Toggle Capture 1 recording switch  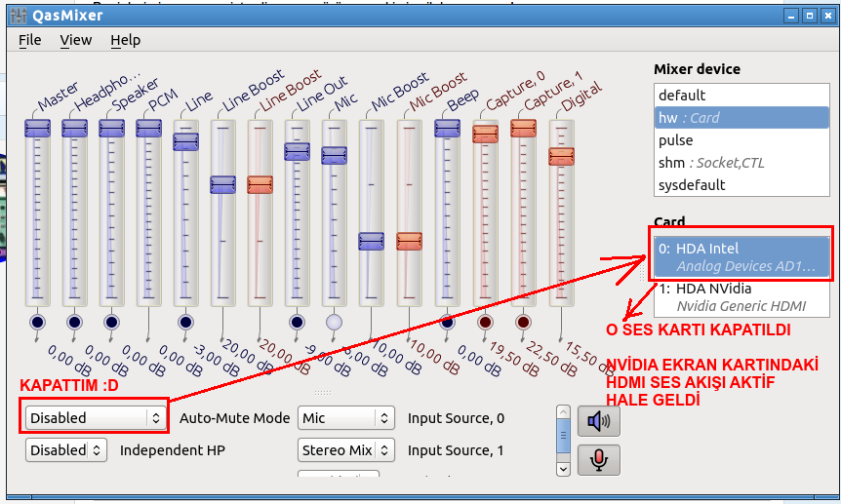523,323
